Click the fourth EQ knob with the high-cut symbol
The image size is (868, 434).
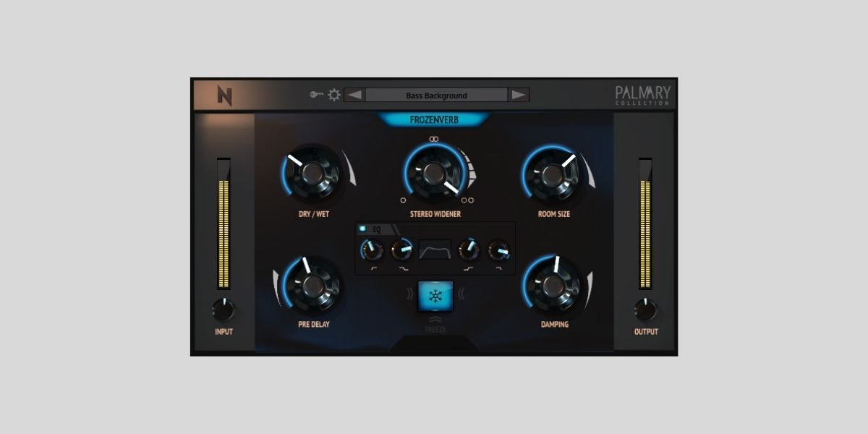(498, 250)
